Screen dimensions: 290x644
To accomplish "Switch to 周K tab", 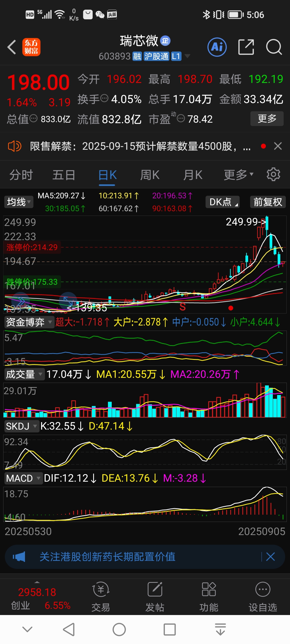I will click(150, 175).
